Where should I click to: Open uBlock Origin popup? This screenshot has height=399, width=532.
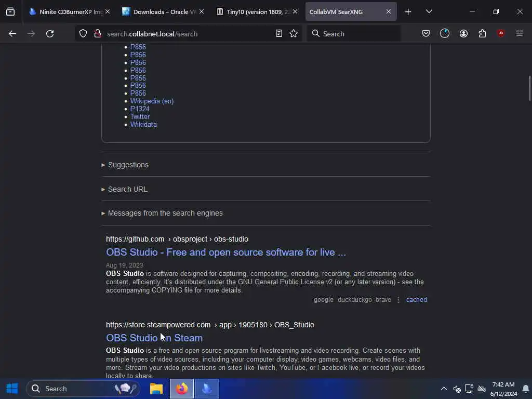(x=500, y=33)
